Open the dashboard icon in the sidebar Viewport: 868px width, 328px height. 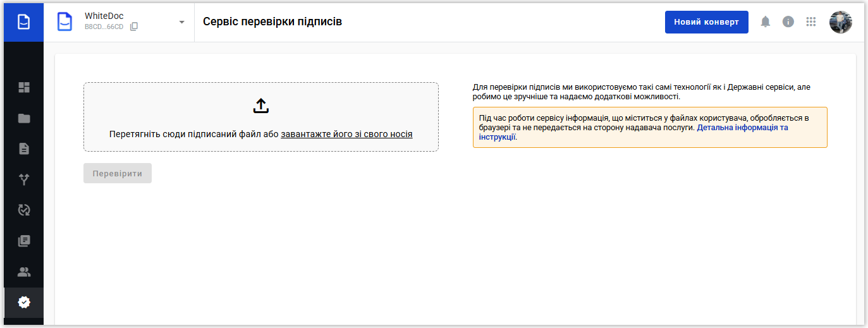24,87
